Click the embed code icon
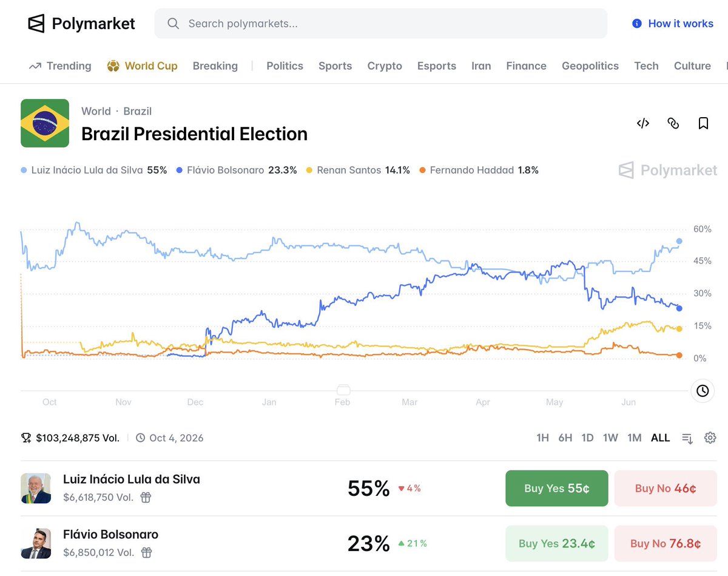 643,123
